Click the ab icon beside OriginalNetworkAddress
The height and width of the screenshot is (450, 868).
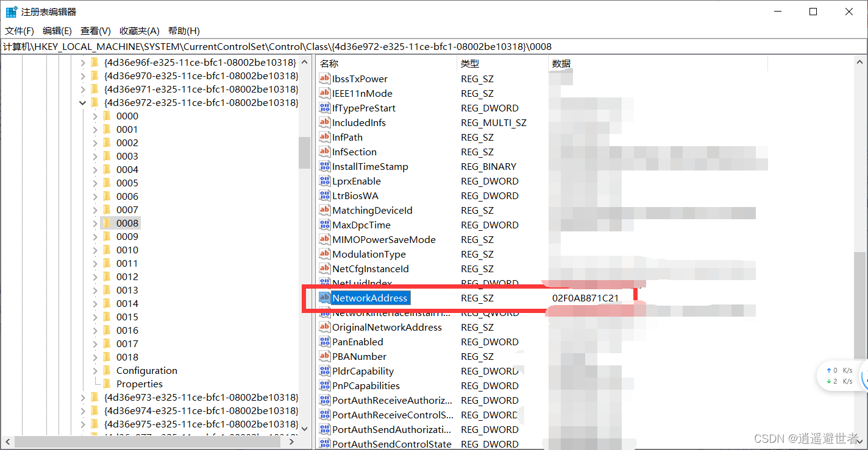325,327
